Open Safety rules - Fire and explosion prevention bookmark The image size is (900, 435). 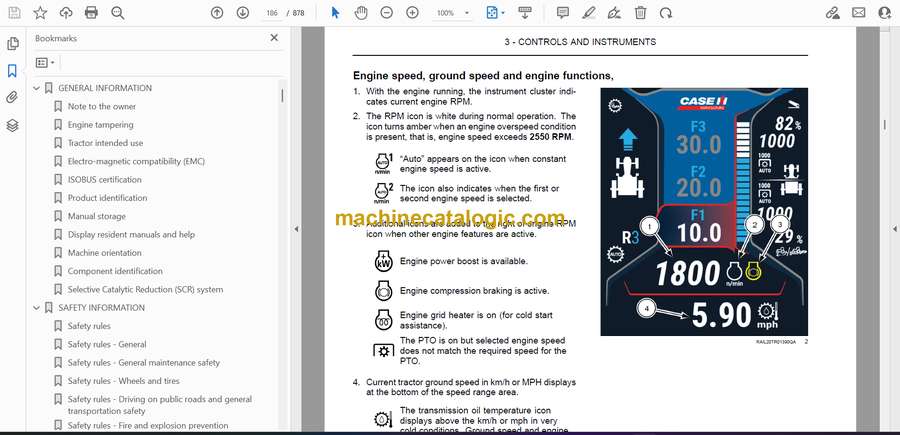[x=148, y=425]
